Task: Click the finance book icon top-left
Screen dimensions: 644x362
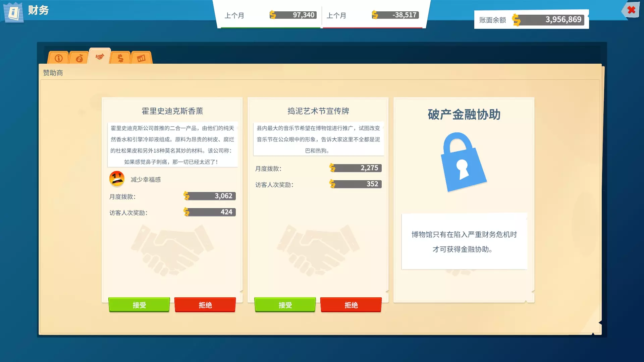Action: pyautogui.click(x=13, y=13)
